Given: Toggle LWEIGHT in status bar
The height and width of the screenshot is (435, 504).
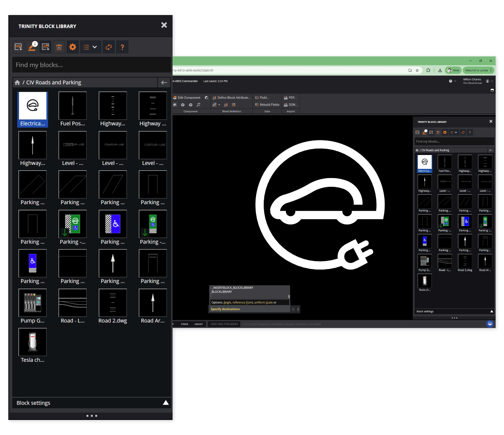Looking at the screenshot, I should click(x=198, y=324).
